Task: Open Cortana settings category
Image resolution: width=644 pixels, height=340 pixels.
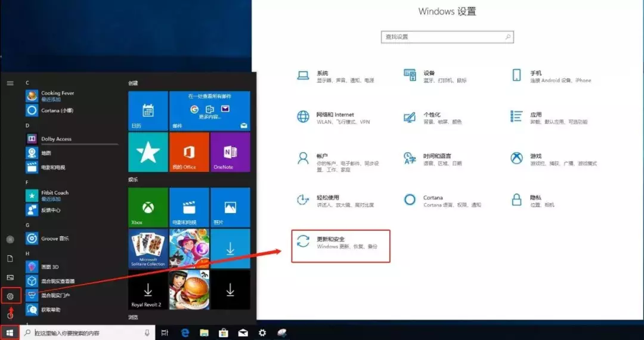Action: [x=442, y=201]
